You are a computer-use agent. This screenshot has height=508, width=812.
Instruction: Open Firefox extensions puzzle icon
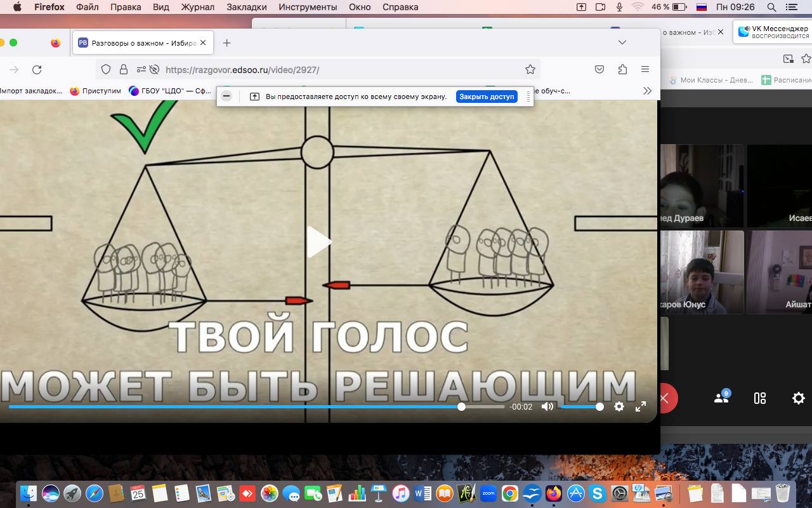point(622,70)
